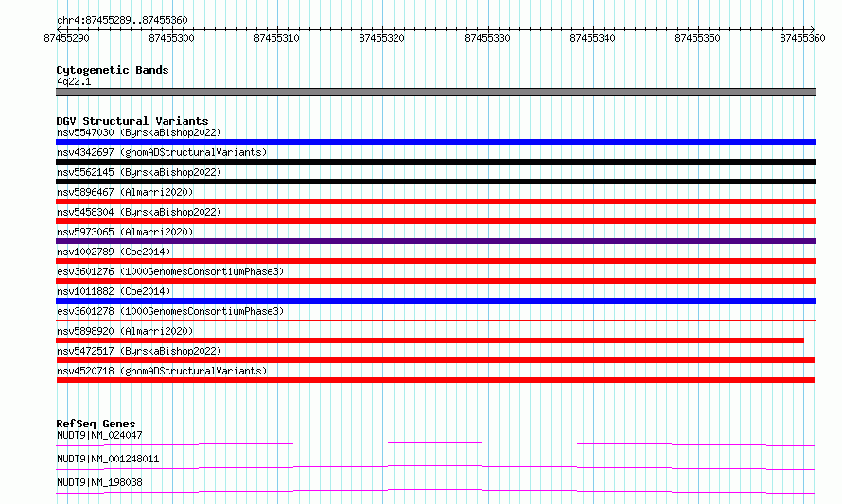The height and width of the screenshot is (504, 842).
Task: Click the red bar under nsv5896467
Action: tap(435, 201)
